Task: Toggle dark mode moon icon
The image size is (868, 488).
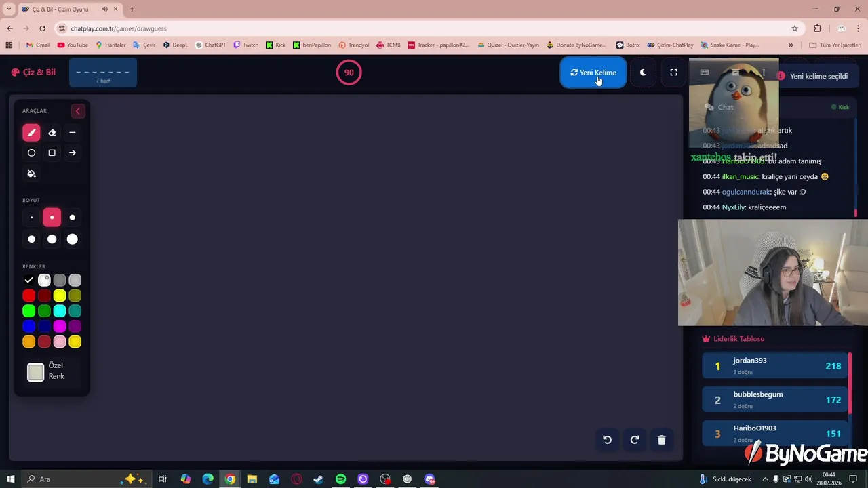Action: tap(643, 73)
